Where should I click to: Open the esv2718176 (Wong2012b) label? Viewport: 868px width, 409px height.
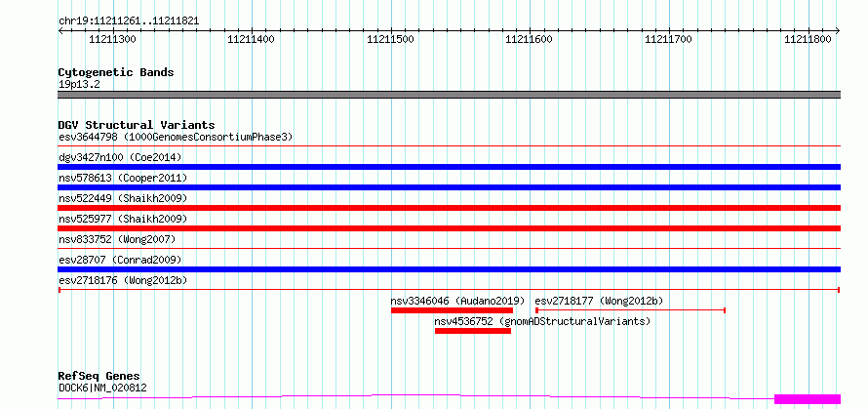[123, 280]
